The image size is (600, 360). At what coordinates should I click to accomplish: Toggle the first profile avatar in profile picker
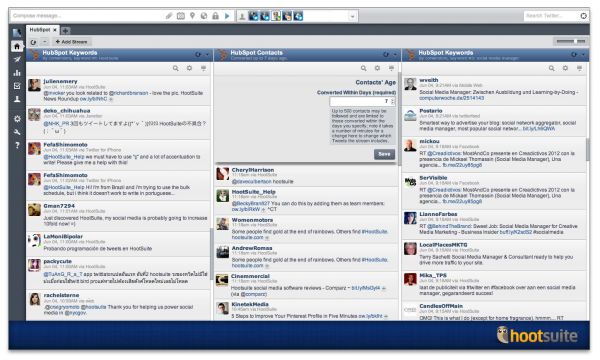click(x=253, y=16)
